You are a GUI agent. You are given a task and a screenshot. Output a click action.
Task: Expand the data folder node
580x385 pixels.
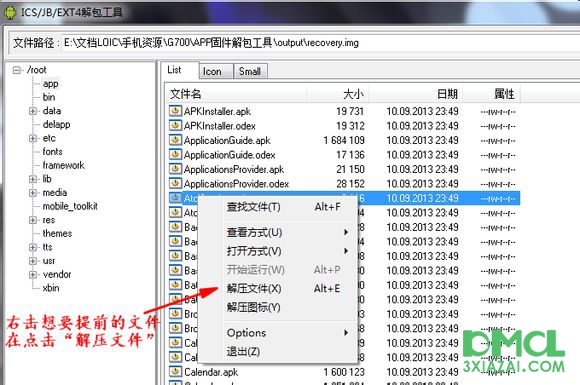click(x=33, y=111)
